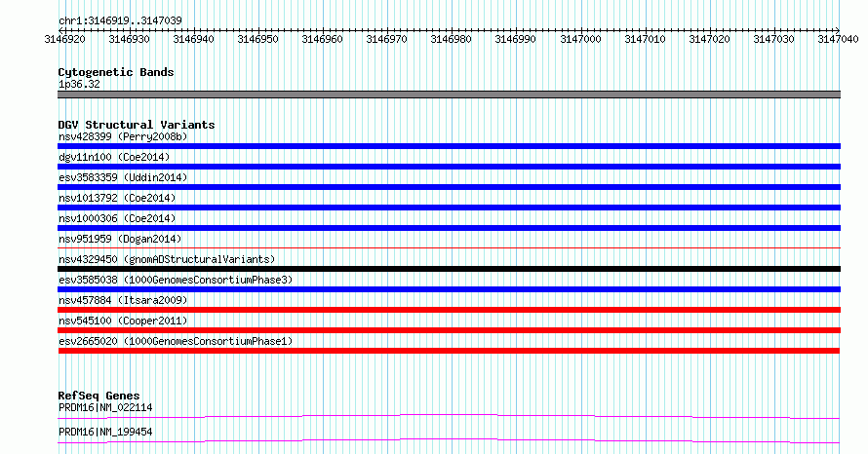Select the 3146920 ruler position
Image resolution: width=868 pixels, height=454 pixels.
pyautogui.click(x=64, y=39)
